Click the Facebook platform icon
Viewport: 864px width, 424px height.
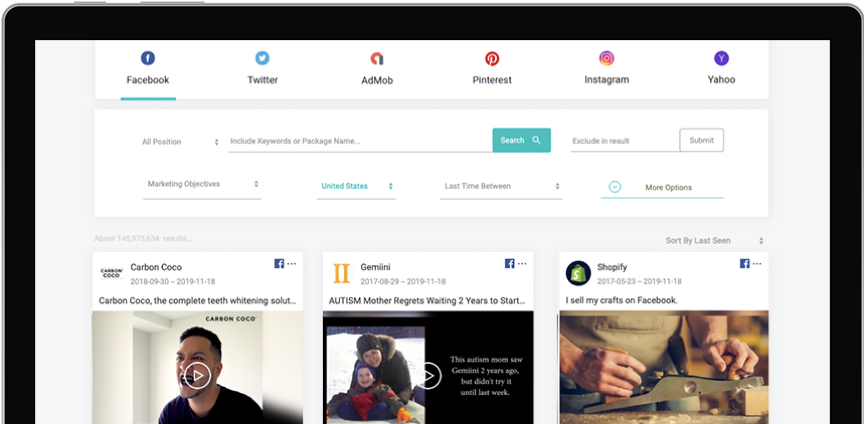coord(148,58)
